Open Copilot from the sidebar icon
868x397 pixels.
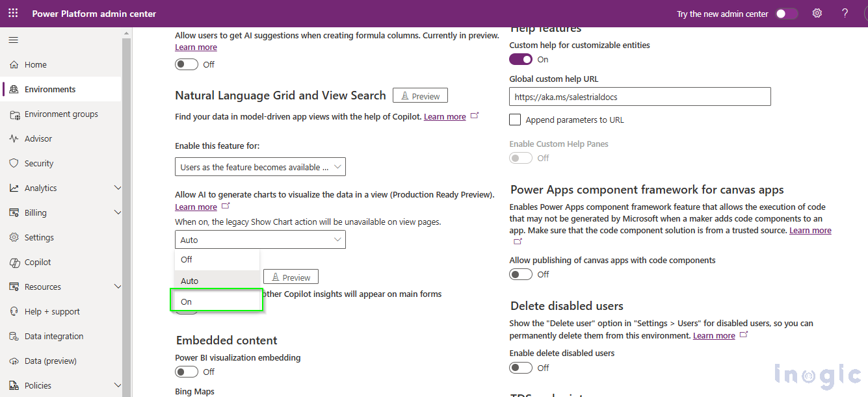coord(14,263)
